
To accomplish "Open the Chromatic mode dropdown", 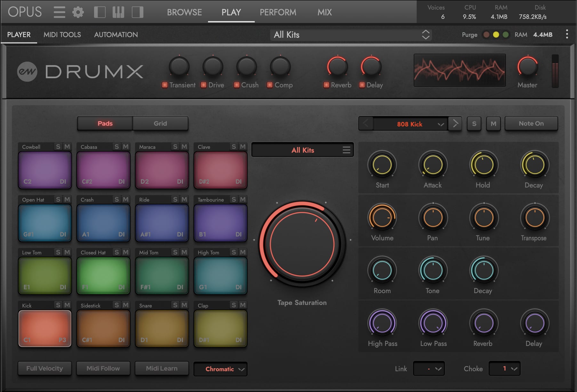I will point(220,369).
